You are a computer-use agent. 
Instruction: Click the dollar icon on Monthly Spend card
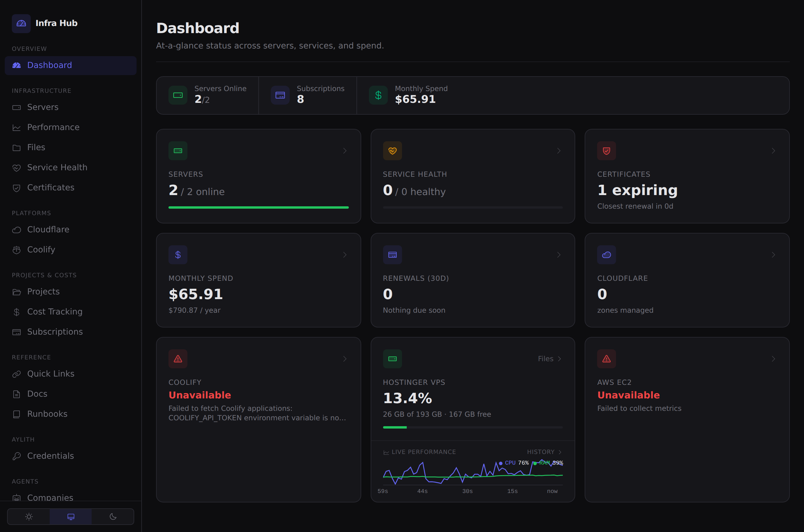[x=178, y=255]
